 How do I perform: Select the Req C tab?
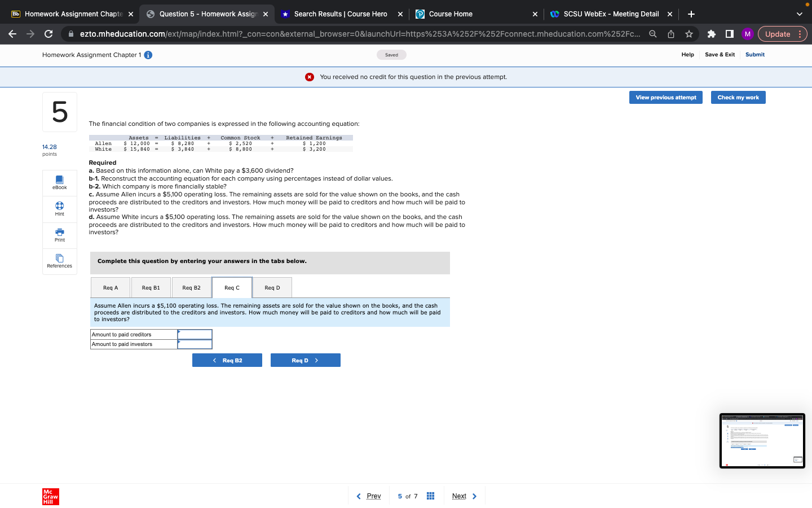pos(232,288)
